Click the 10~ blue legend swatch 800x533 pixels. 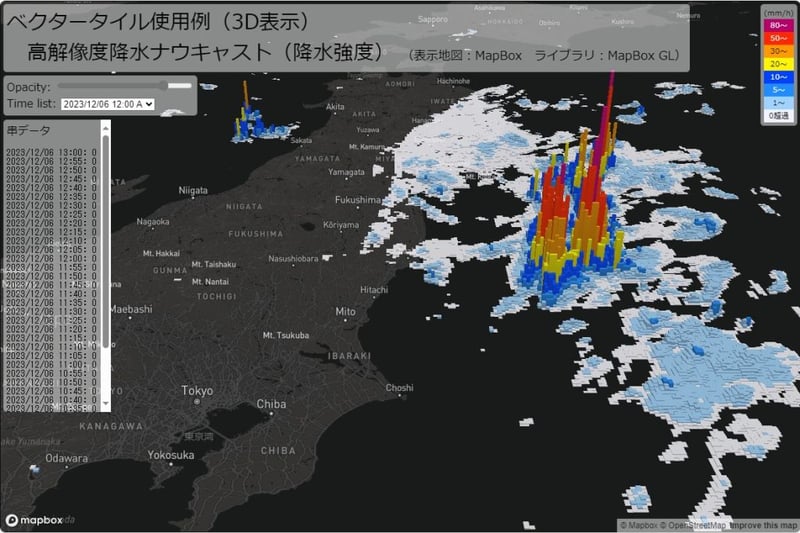777,77
